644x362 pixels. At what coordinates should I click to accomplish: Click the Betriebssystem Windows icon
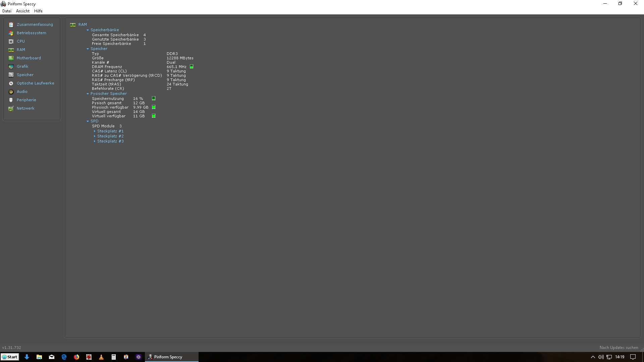(x=11, y=33)
